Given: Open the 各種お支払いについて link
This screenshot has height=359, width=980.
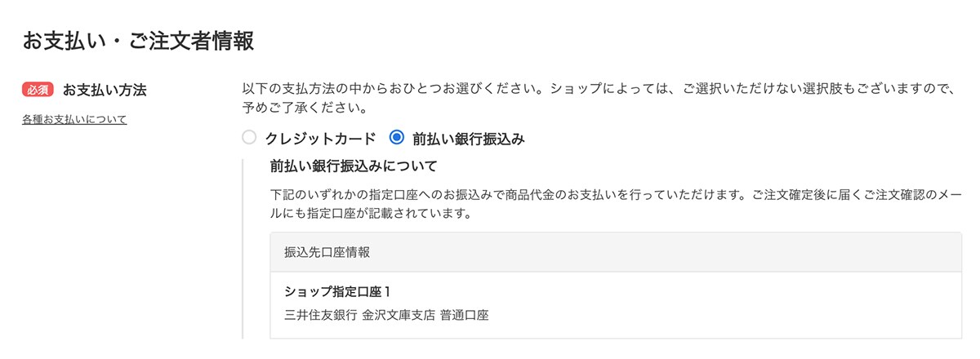Looking at the screenshot, I should click(74, 119).
